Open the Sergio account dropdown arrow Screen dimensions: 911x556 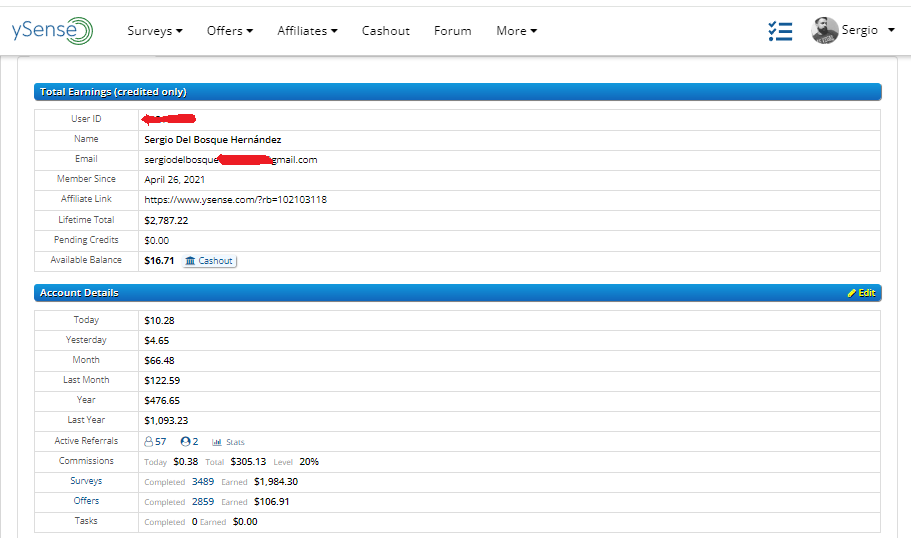[x=891, y=30]
